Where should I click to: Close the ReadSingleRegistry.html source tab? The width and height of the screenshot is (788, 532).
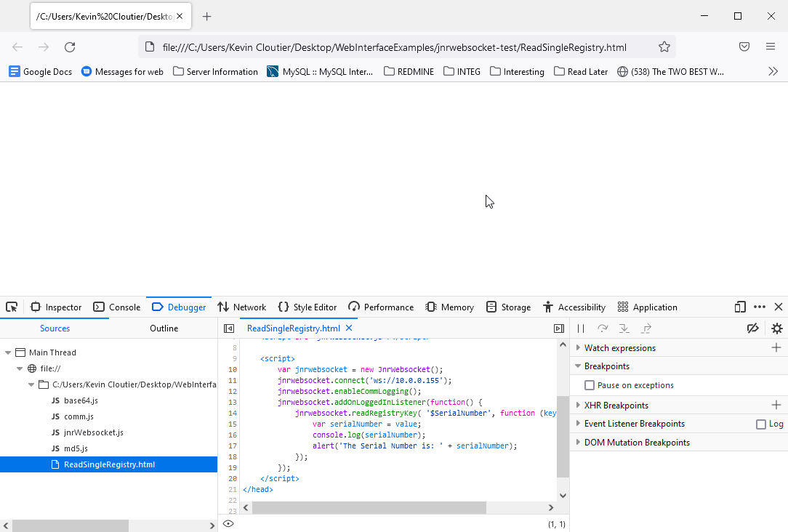click(349, 328)
